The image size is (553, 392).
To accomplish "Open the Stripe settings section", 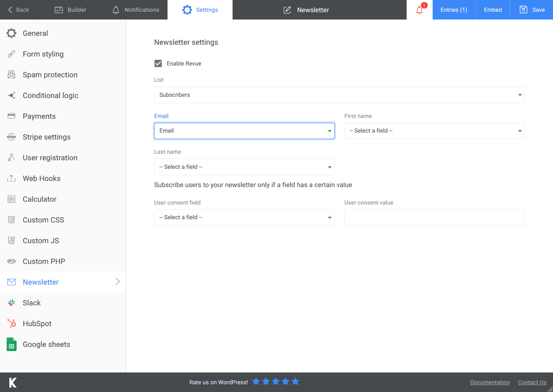I will [63, 137].
